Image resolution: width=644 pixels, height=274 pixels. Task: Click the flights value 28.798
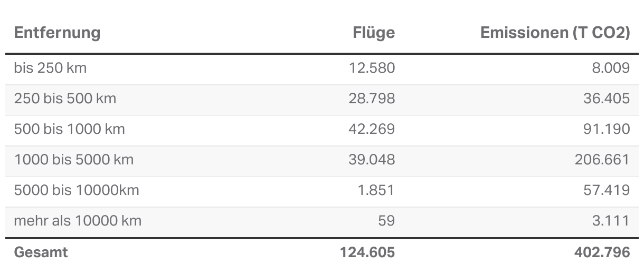pyautogui.click(x=372, y=99)
